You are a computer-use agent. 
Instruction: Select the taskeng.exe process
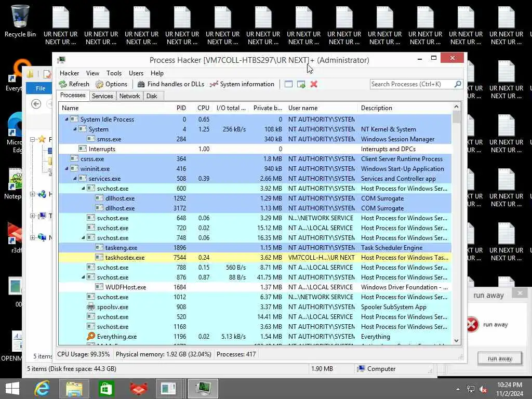click(255, 248)
